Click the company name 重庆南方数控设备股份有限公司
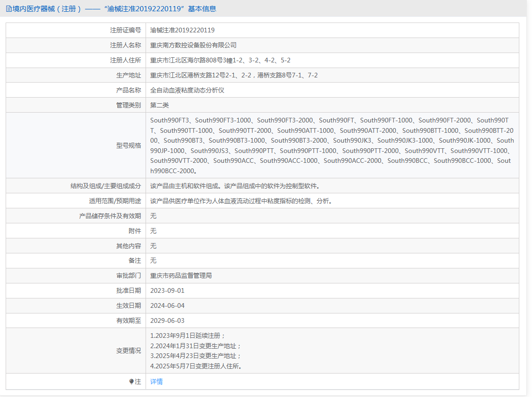This screenshot has height=397, width=532. pyautogui.click(x=193, y=45)
